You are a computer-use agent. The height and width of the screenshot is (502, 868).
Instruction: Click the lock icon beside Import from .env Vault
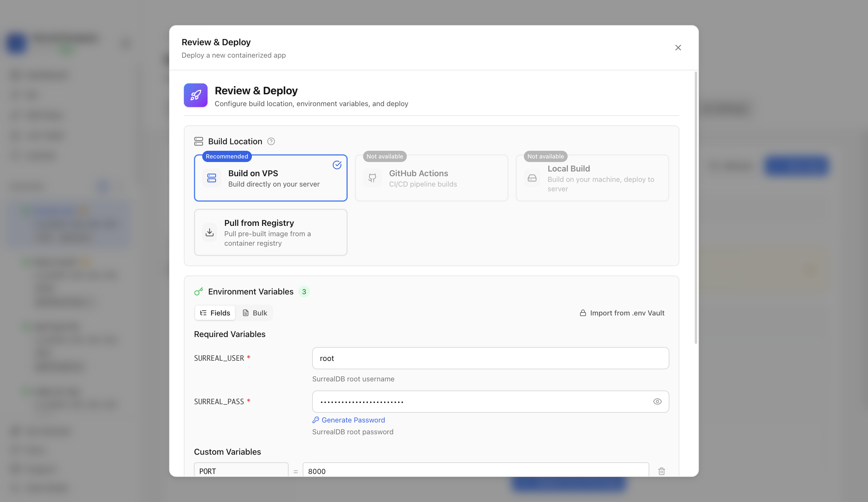tap(583, 313)
